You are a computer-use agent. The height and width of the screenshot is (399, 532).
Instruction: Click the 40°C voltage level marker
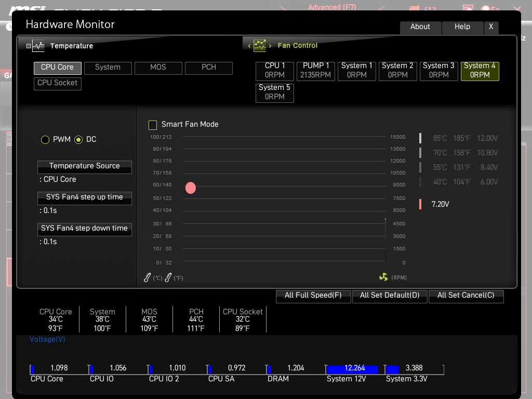(420, 182)
